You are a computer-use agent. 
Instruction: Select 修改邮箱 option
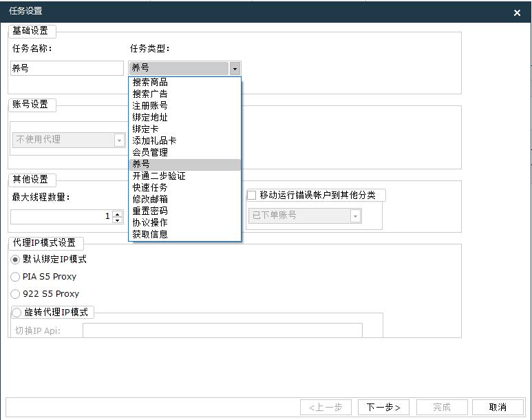pos(184,199)
